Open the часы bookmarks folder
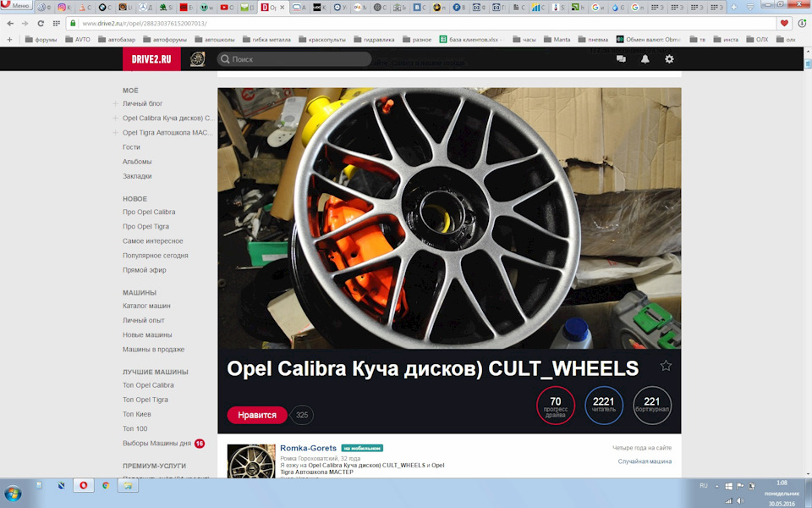The height and width of the screenshot is (508, 812). (x=524, y=40)
